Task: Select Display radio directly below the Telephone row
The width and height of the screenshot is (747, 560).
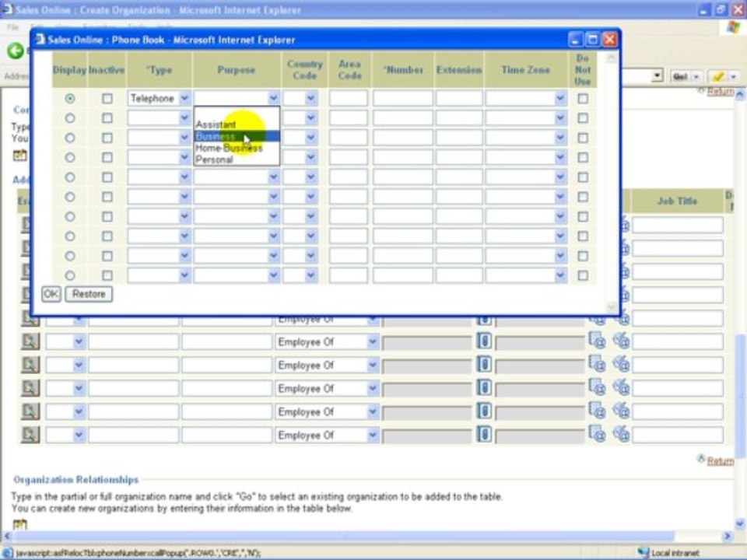Action: pyautogui.click(x=70, y=118)
